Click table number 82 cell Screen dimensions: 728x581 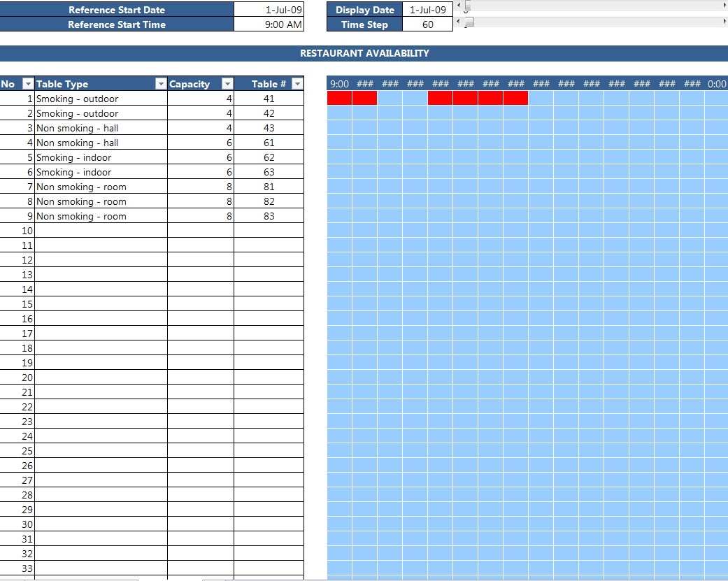pos(269,201)
